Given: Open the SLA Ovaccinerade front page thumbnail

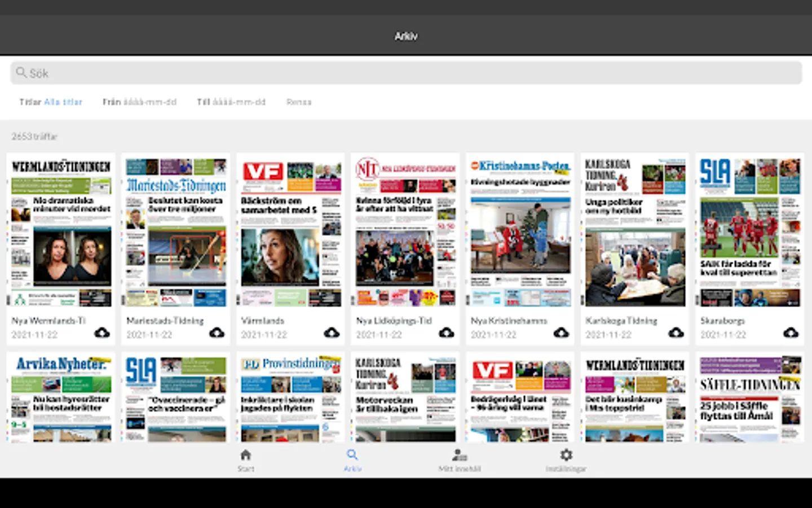Looking at the screenshot, I should click(x=176, y=398).
